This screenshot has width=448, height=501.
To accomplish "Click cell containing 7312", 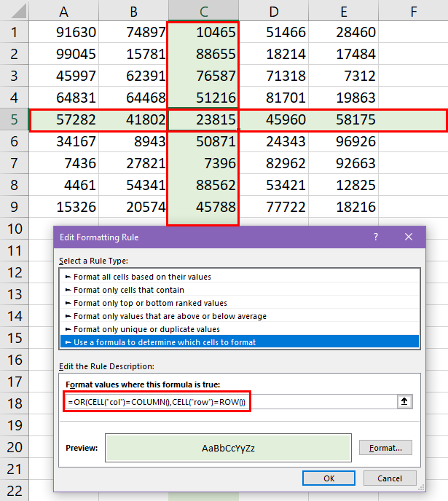I will (x=344, y=76).
